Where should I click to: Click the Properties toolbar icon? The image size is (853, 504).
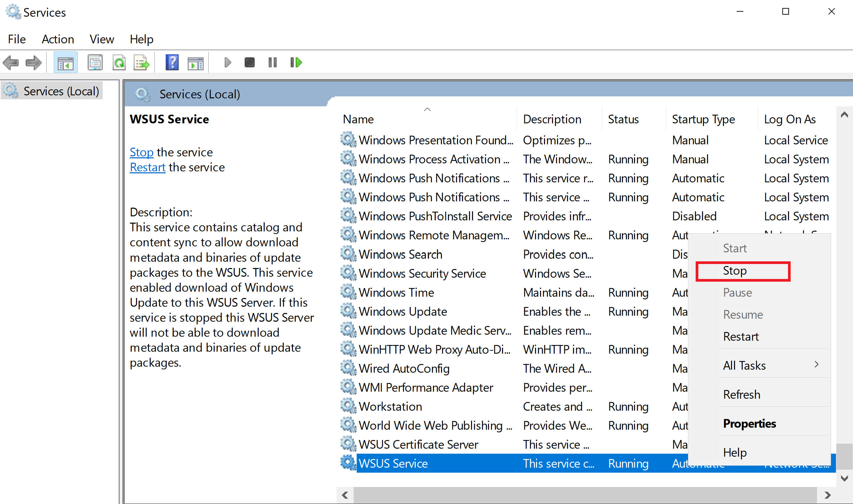(95, 62)
